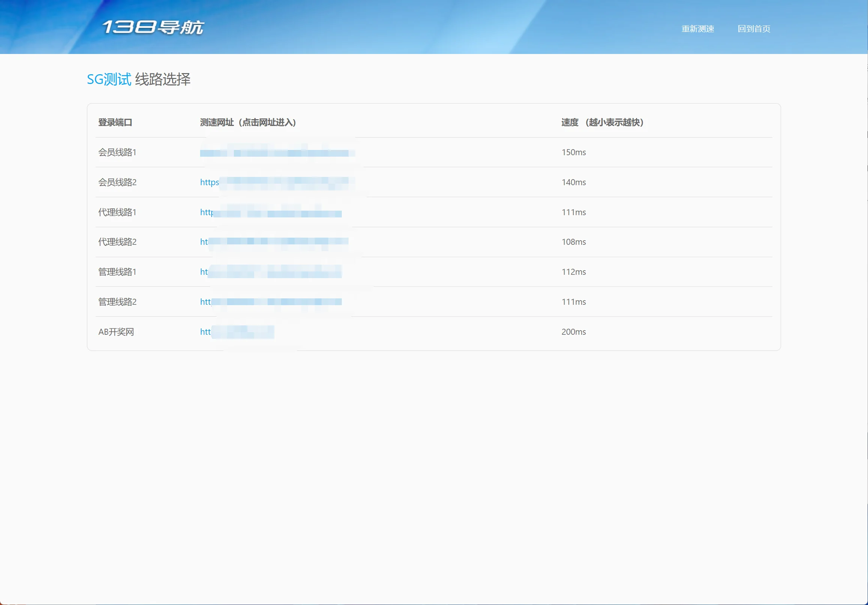This screenshot has height=605, width=868.
Task: Click the 138导航 logo
Action: point(153,28)
